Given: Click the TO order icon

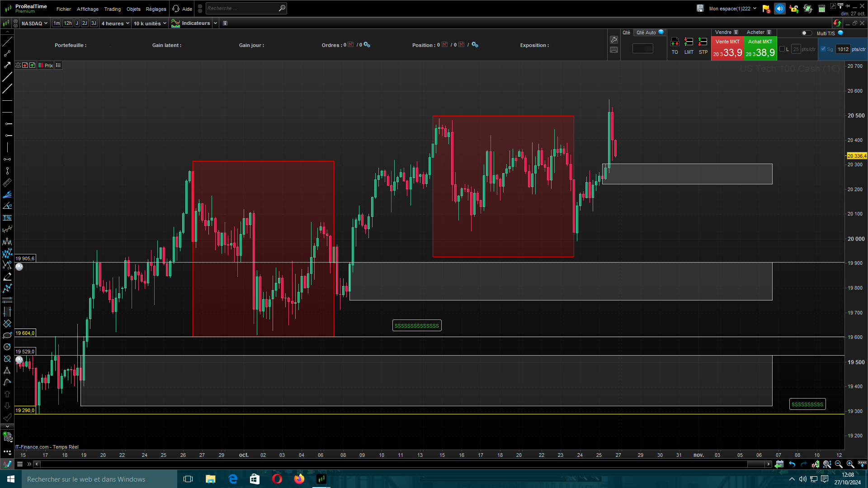Looking at the screenshot, I should pos(675,45).
